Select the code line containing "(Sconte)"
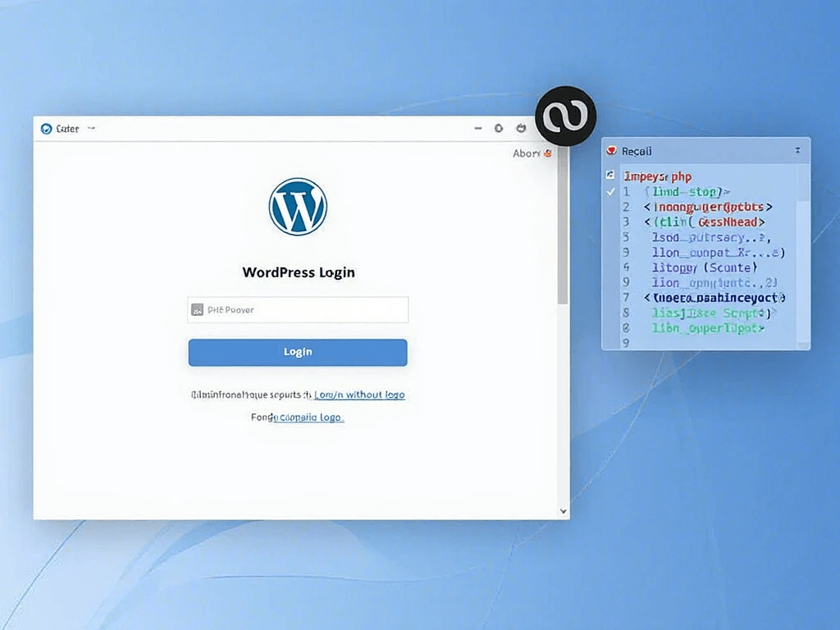The image size is (840, 630). click(x=704, y=267)
